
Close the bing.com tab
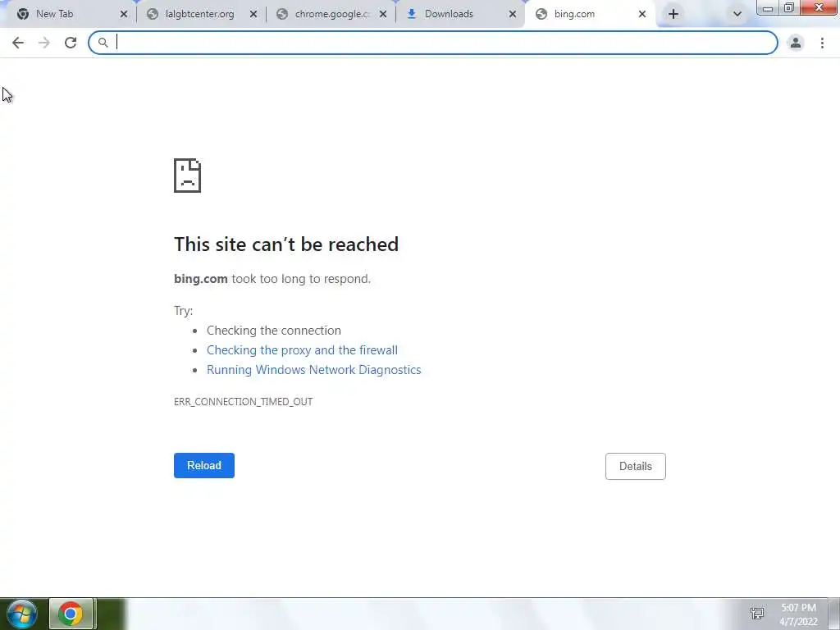[642, 14]
